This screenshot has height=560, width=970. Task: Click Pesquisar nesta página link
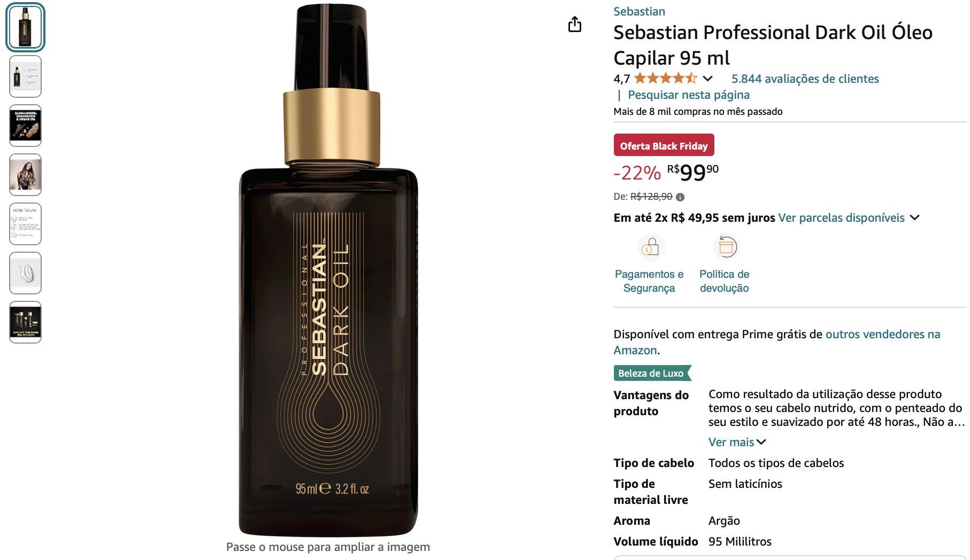[x=689, y=95]
